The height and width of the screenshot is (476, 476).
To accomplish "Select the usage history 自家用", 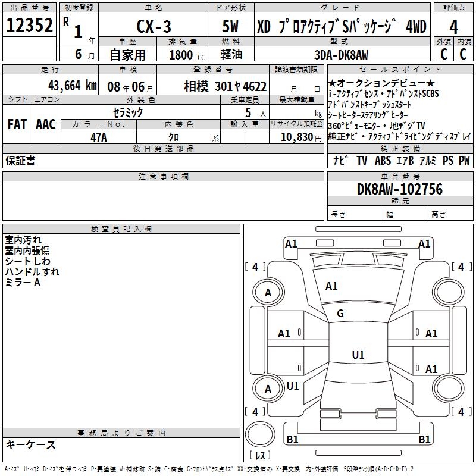I will 127,55.
